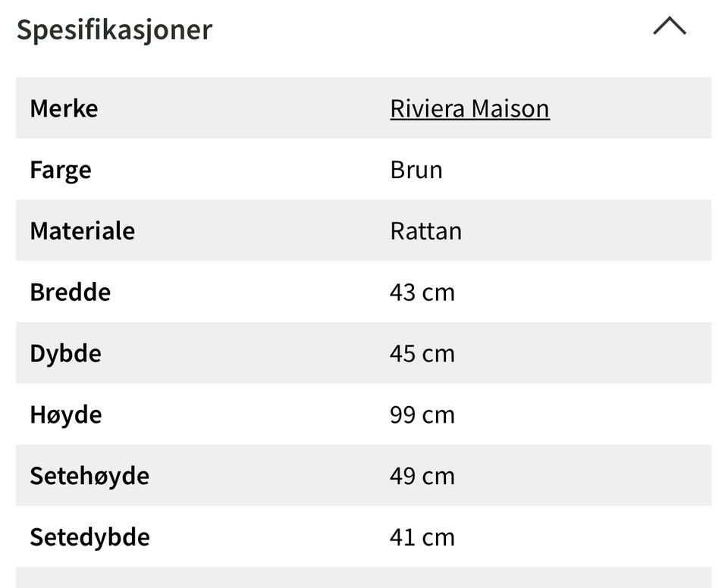The width and height of the screenshot is (728, 588).
Task: Collapse the Spesifikasjoner section with the chevron
Action: 669,27
